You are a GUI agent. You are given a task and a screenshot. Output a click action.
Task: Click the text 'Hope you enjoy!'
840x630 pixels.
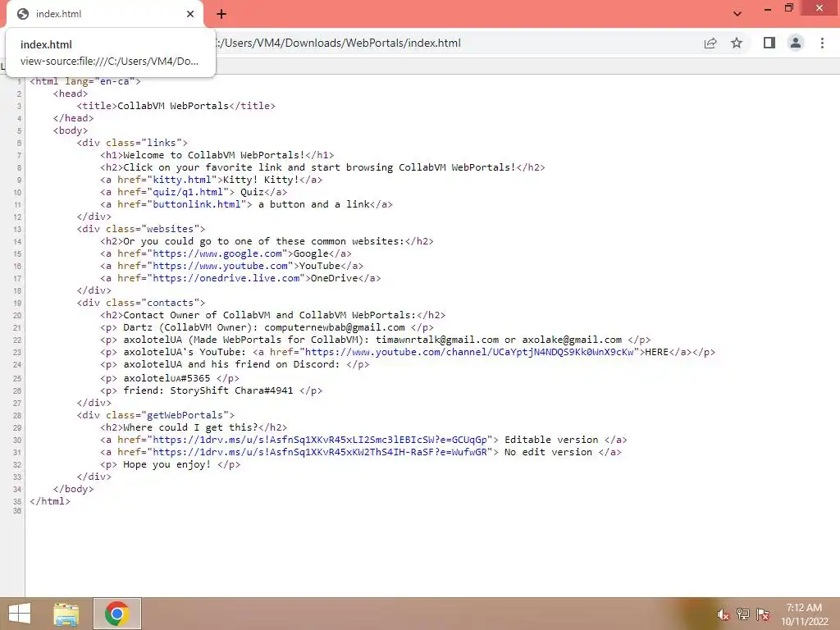tap(167, 464)
